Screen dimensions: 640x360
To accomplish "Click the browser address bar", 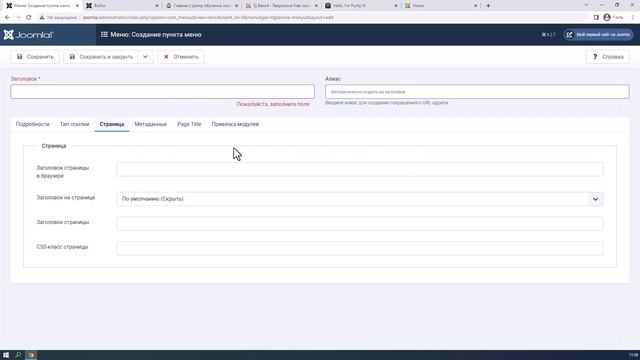I will 310,18.
